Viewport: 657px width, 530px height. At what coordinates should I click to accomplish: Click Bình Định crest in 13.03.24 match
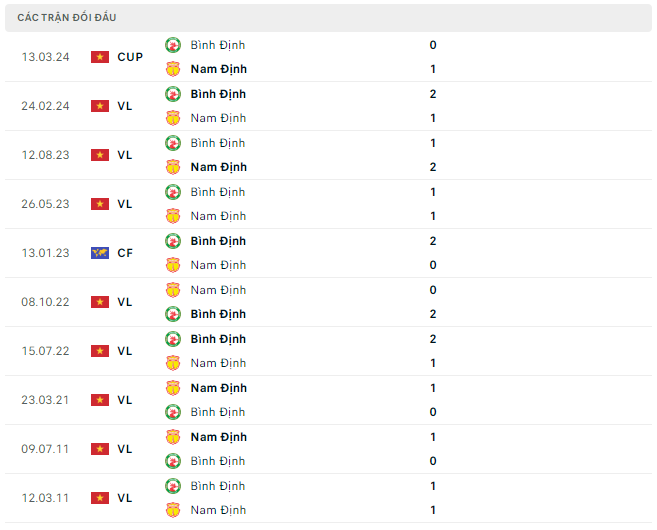pyautogui.click(x=173, y=45)
